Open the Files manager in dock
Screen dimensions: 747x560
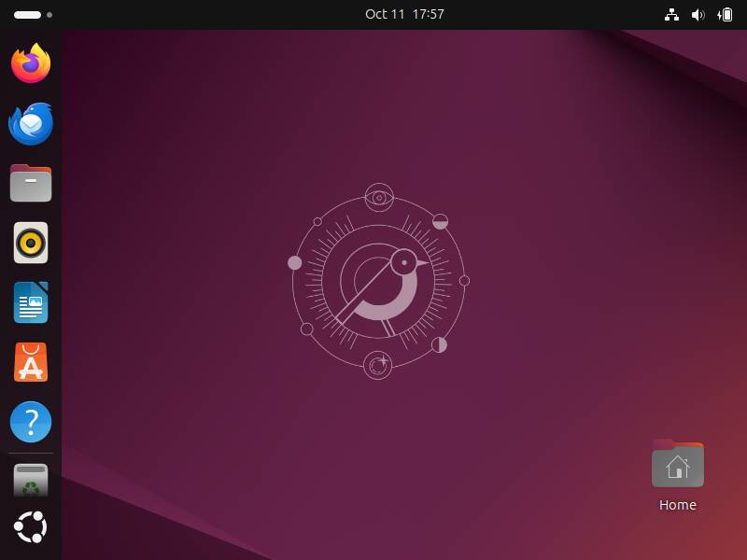[x=31, y=183]
